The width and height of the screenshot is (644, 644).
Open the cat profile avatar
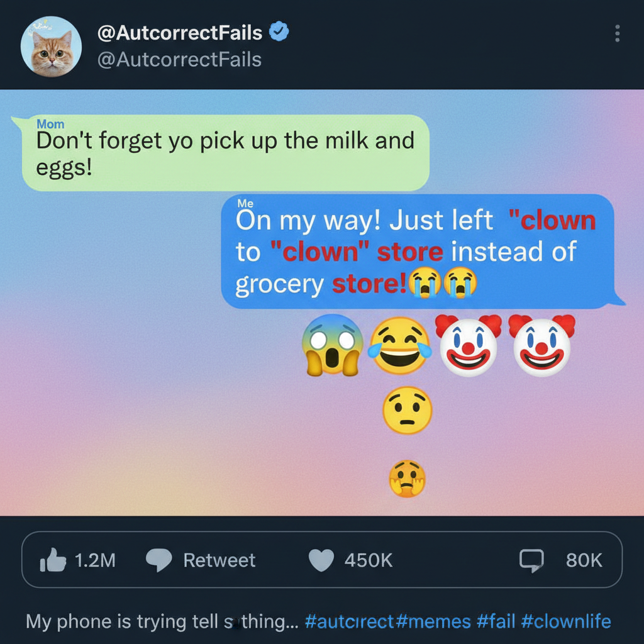(51, 46)
